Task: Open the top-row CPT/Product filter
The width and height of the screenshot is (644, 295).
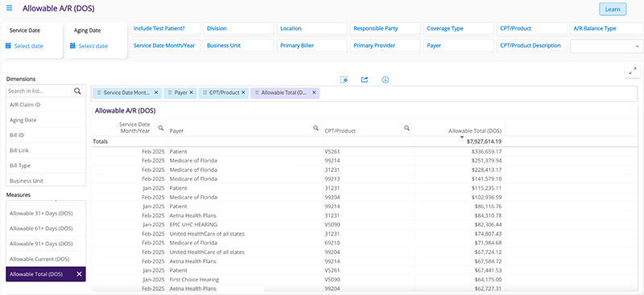Action: pyautogui.click(x=532, y=29)
